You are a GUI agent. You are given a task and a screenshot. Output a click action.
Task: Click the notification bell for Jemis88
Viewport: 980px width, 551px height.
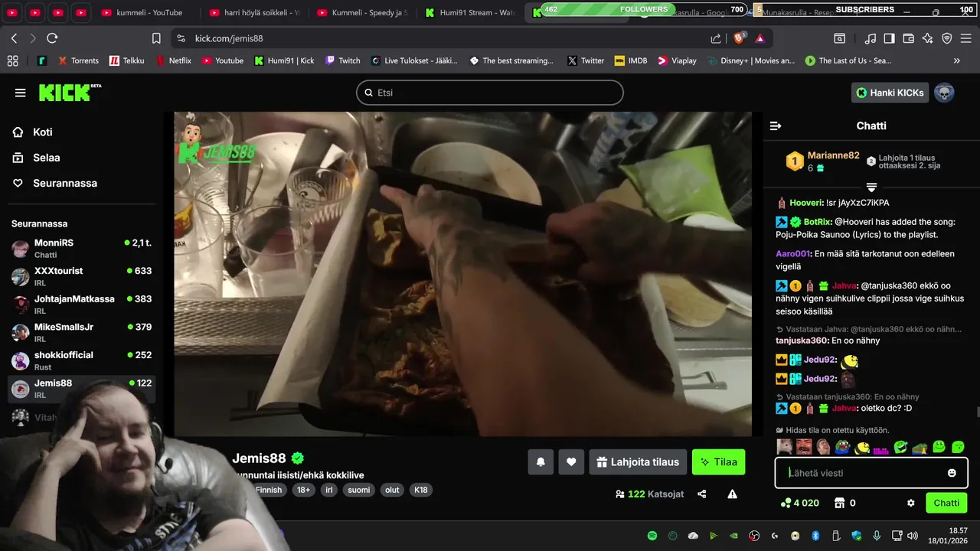coord(541,461)
